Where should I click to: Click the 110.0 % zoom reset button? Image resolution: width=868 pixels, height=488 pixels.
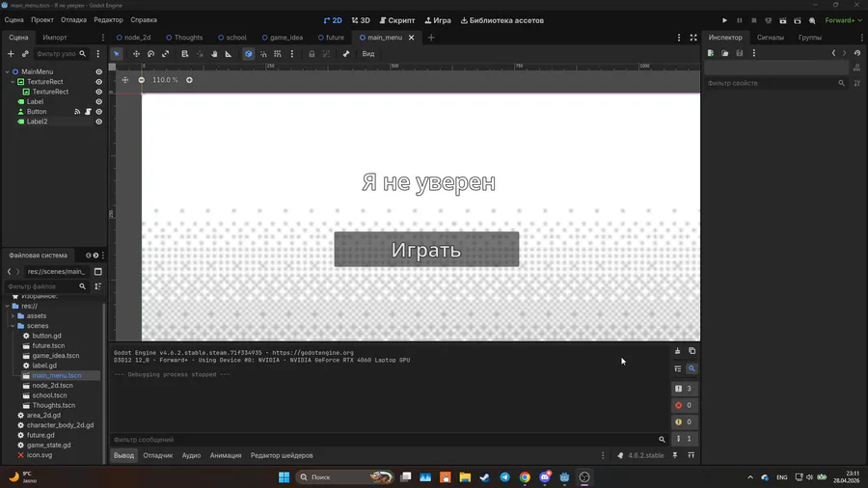tap(165, 80)
